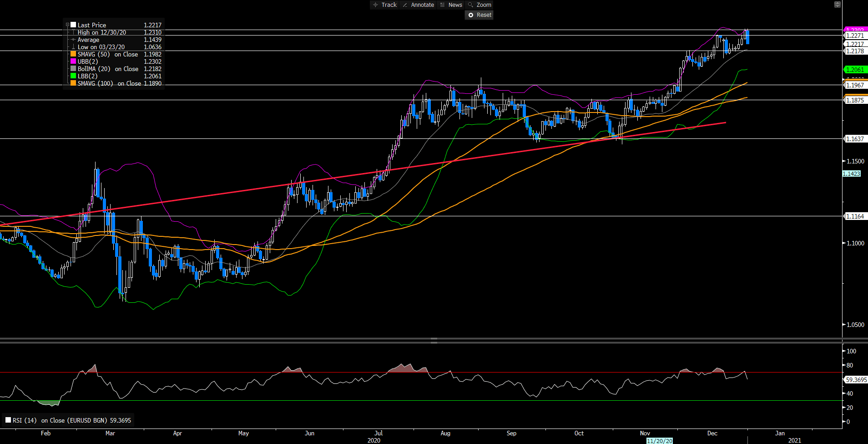The width and height of the screenshot is (868, 444).
Task: Click the orange SMAVG (100) color swatch
Action: point(73,83)
